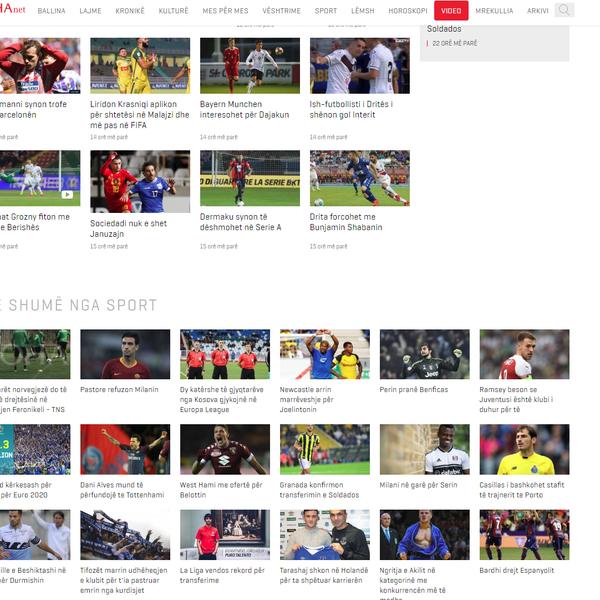Open the ARKIVI archive page
The image size is (600, 600).
coord(538,10)
